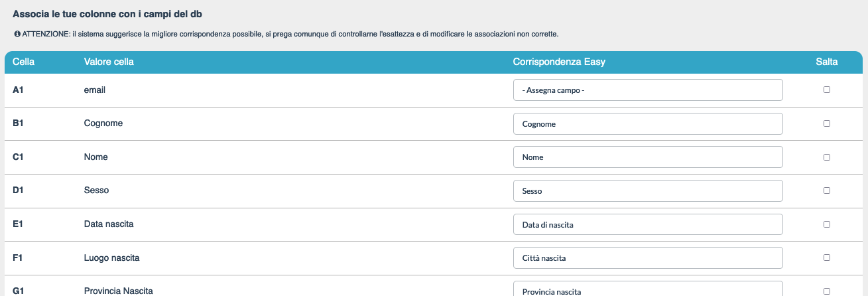Skip the Data nascita column
This screenshot has height=296, width=868.
point(827,224)
